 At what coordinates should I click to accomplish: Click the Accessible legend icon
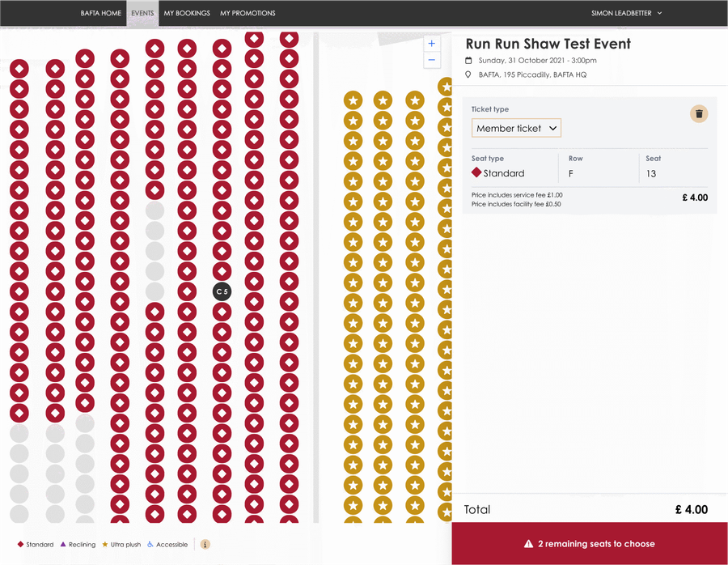[x=150, y=545]
